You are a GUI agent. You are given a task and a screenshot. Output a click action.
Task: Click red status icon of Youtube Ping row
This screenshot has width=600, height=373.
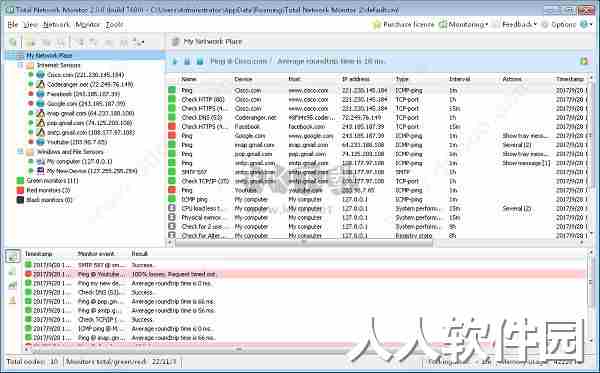tap(172, 190)
